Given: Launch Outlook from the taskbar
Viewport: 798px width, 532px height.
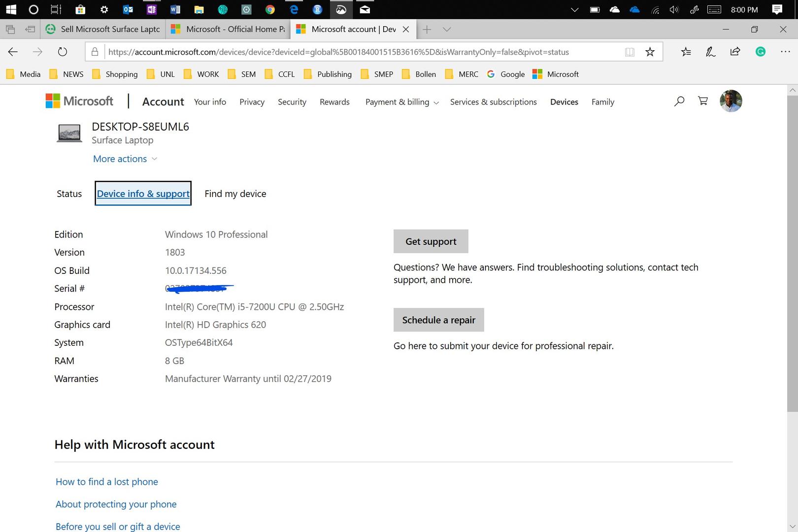Looking at the screenshot, I should click(x=128, y=9).
